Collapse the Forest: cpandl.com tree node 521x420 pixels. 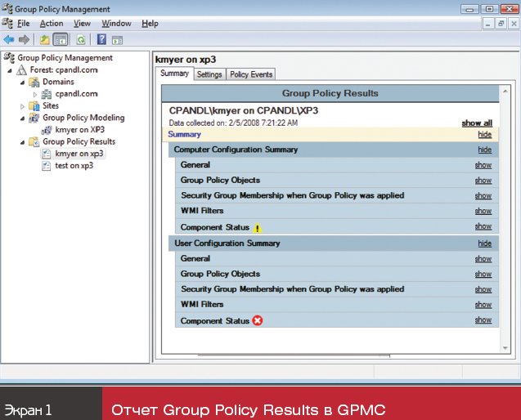[x=11, y=70]
